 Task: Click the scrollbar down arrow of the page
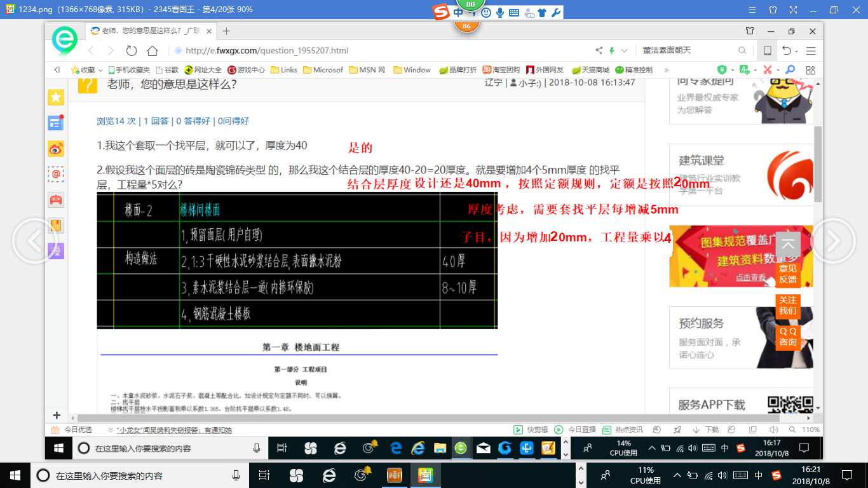click(x=818, y=409)
